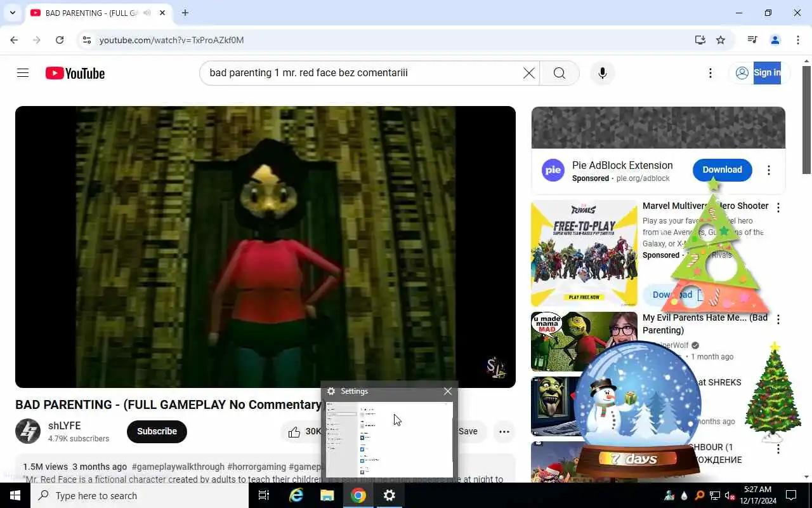Screen dimensions: 812x508
Task: Switch to Chrome on the taskbar
Action: pos(358,495)
